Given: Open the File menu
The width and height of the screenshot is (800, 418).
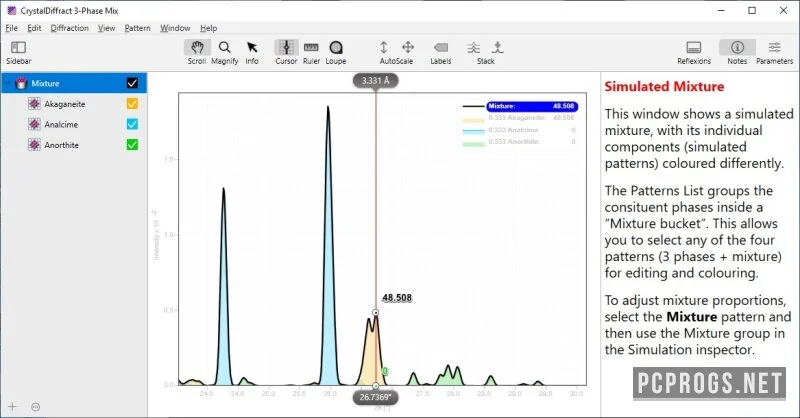Looking at the screenshot, I should [x=12, y=28].
